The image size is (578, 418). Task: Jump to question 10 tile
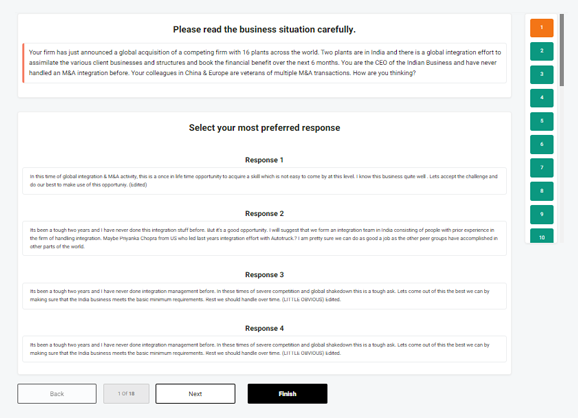point(542,236)
